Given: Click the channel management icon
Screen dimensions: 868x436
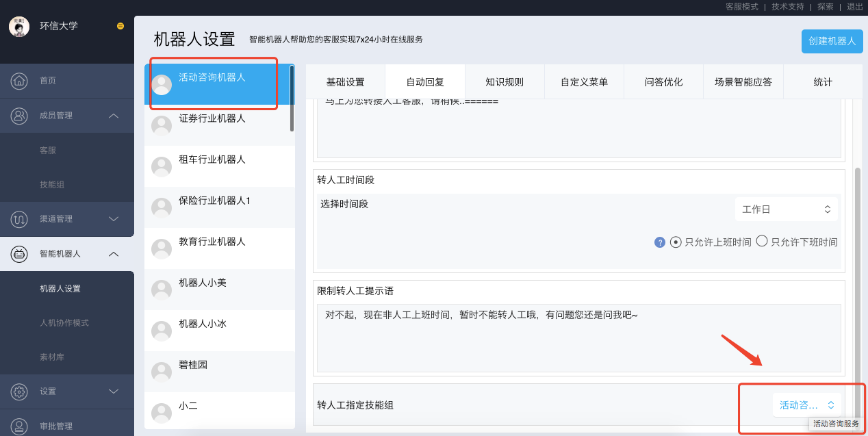Looking at the screenshot, I should pos(19,219).
